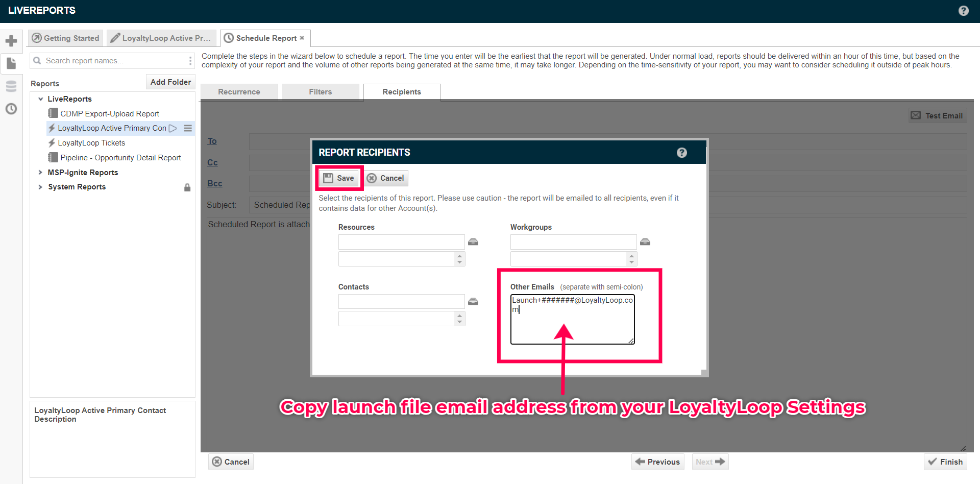980x484 pixels.
Task: Click Add Folder button
Action: click(170, 82)
